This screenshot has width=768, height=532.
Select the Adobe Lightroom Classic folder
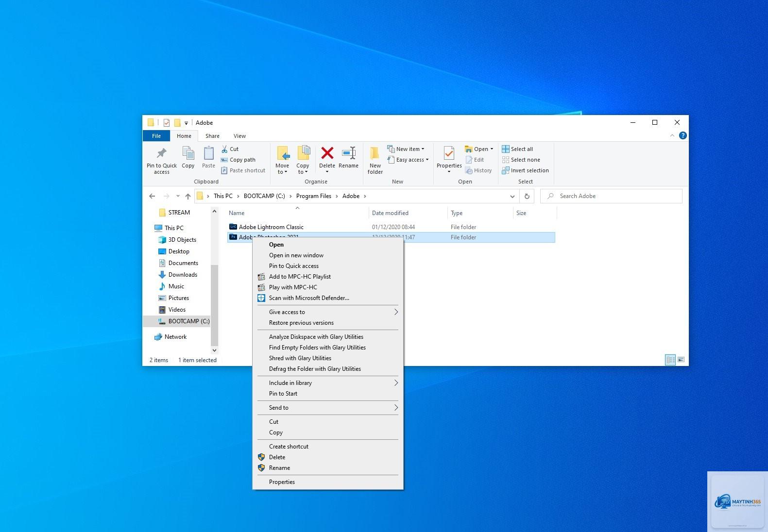[391, 227]
